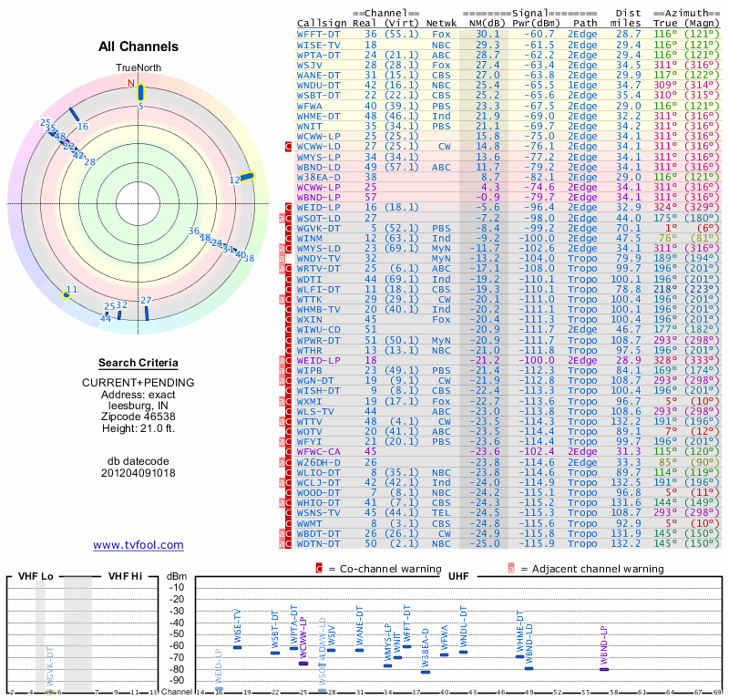Select WFFT-DT callsign in the table
729x700 pixels.
319,33
